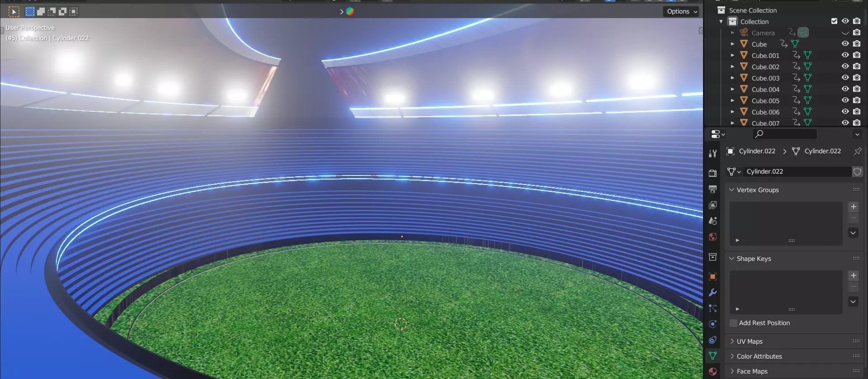Open the Object Data (mesh) properties tab
The width and height of the screenshot is (868, 379).
point(713,355)
